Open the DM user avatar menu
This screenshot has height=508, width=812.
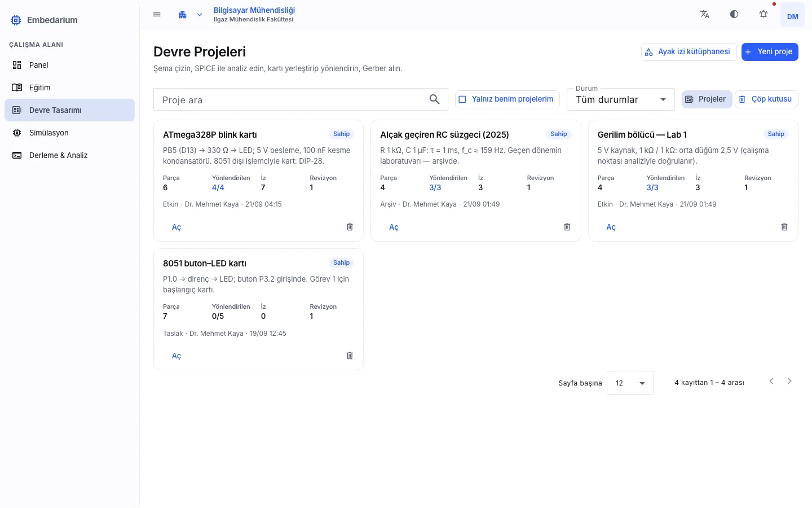(x=793, y=16)
